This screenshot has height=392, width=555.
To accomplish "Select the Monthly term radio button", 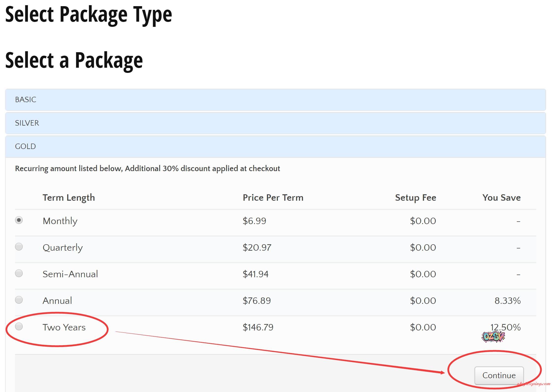I will coord(19,220).
